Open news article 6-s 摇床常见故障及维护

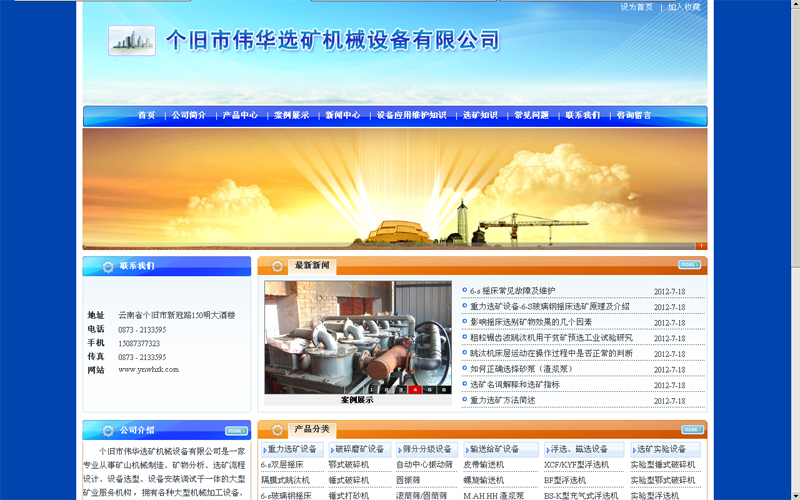coord(512,291)
